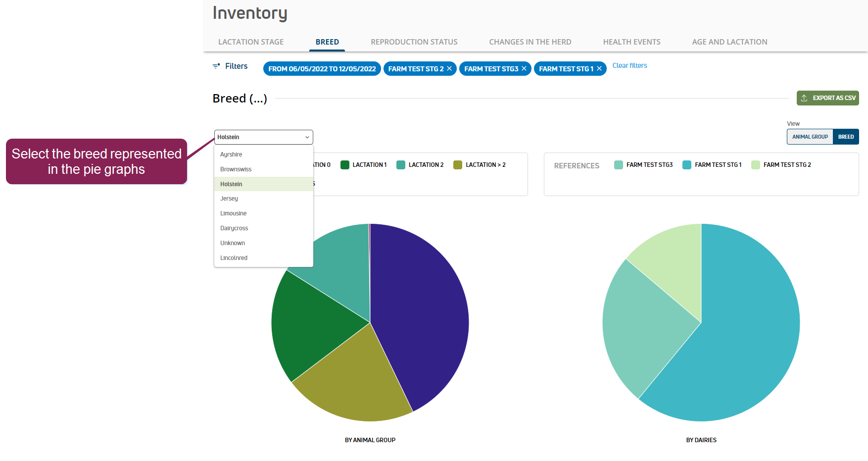This screenshot has height=461, width=868.
Task: Open the Lactation Stage tab
Action: 251,42
